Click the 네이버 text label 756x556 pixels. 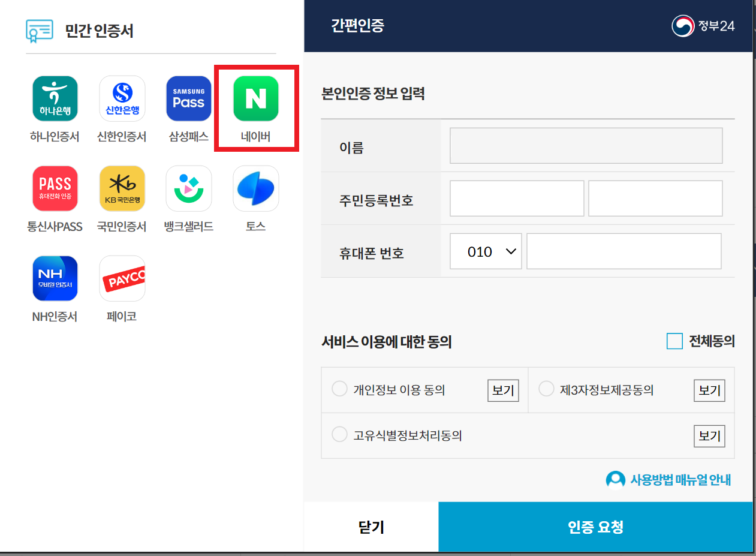tap(256, 137)
